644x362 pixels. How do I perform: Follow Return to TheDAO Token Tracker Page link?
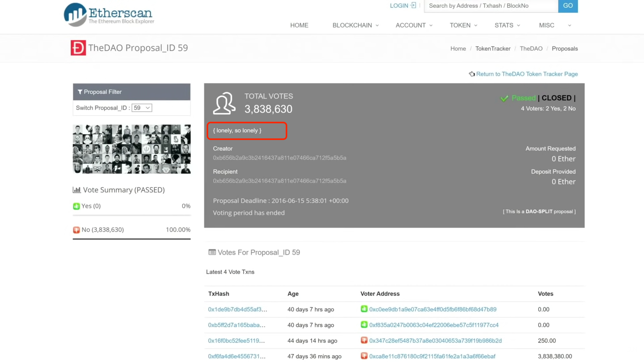527,74
